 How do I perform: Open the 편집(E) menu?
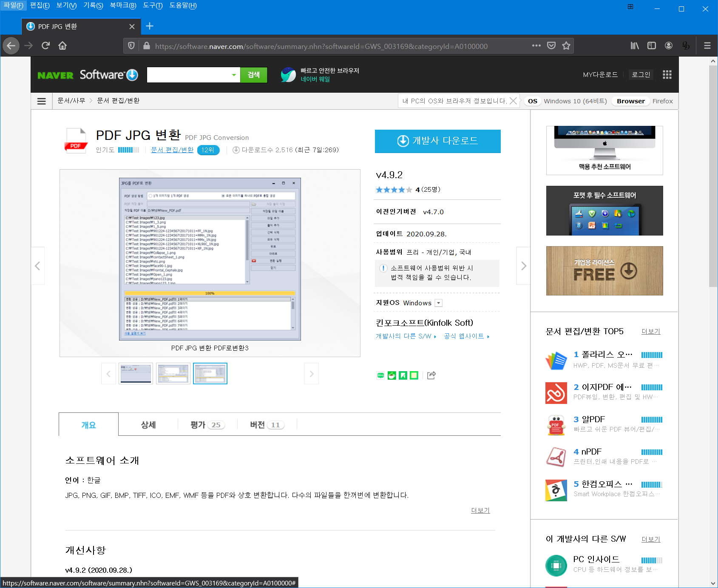pyautogui.click(x=40, y=6)
